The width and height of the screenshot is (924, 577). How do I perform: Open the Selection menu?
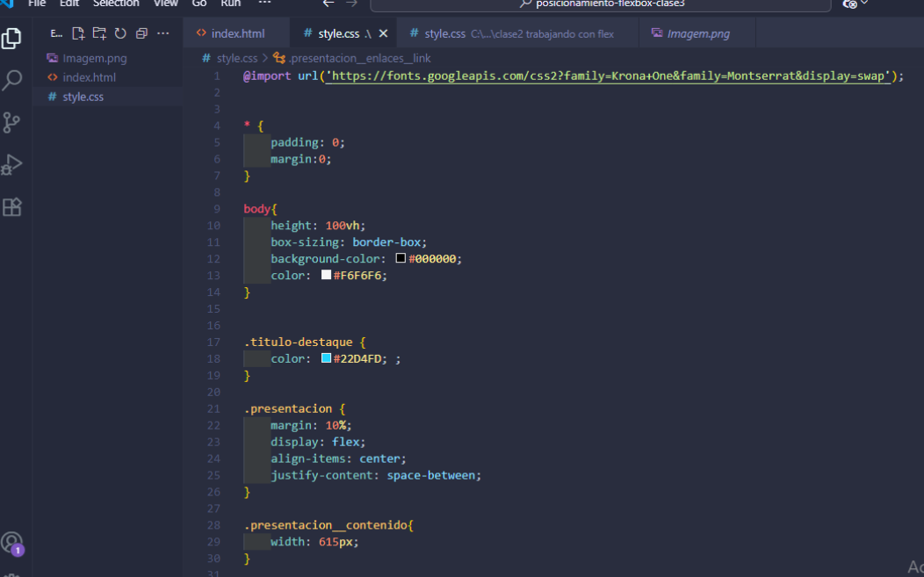116,4
